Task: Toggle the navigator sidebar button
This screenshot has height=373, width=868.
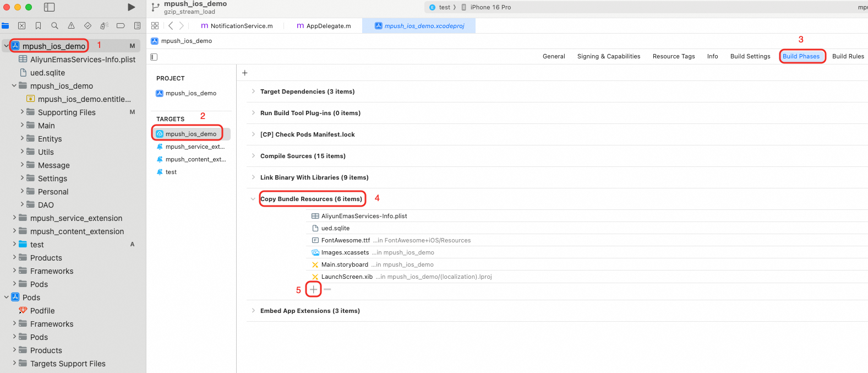Action: coord(49,7)
